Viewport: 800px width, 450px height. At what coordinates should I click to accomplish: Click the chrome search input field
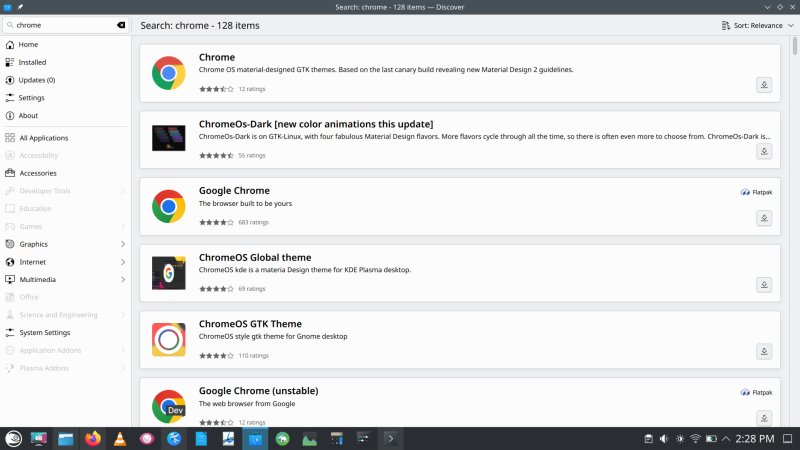coord(65,25)
